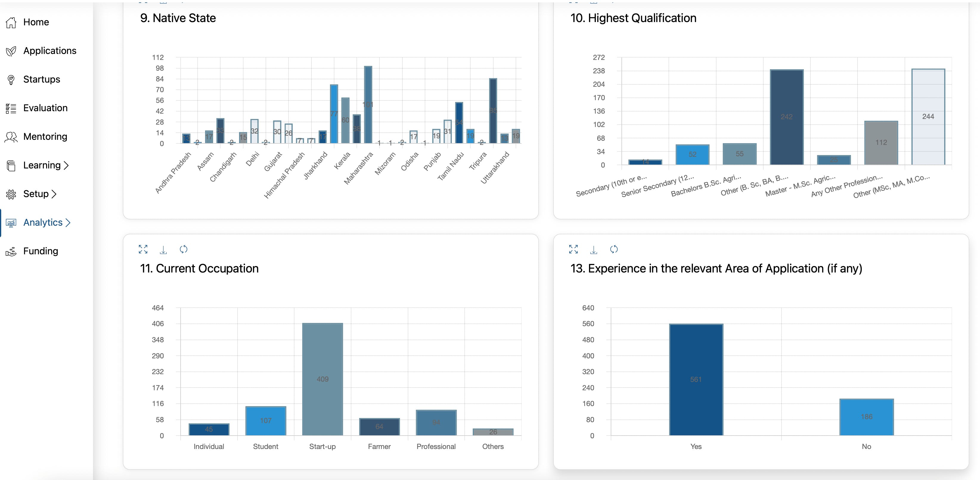The image size is (980, 480).
Task: Click the Funding hand-coins icon
Action: point(11,252)
